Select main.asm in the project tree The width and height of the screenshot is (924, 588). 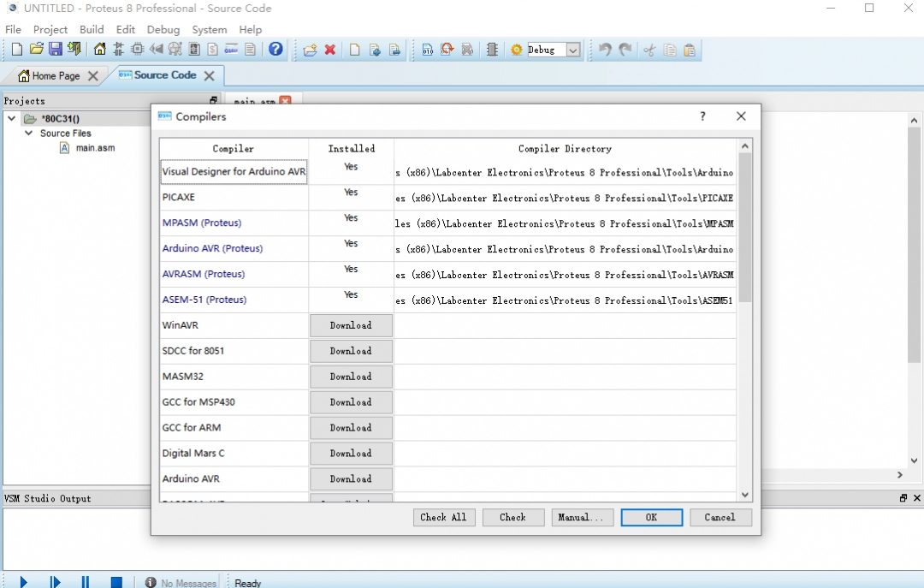[95, 148]
